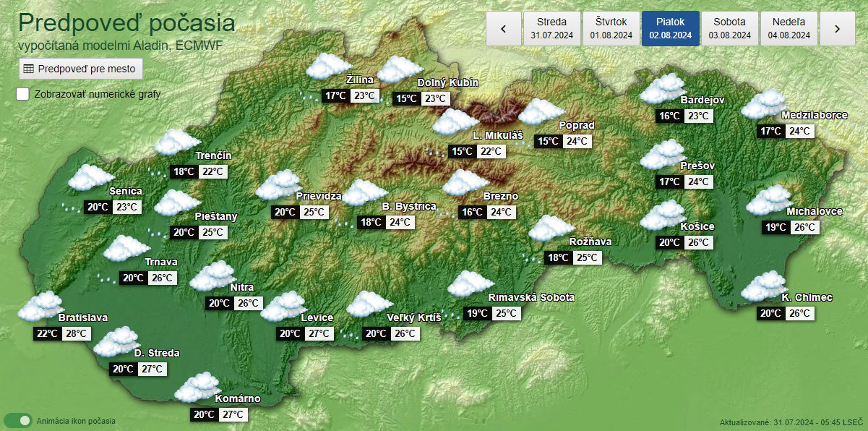
Task: Open the Nedeľa 04.08.2024 tab
Action: point(788,29)
